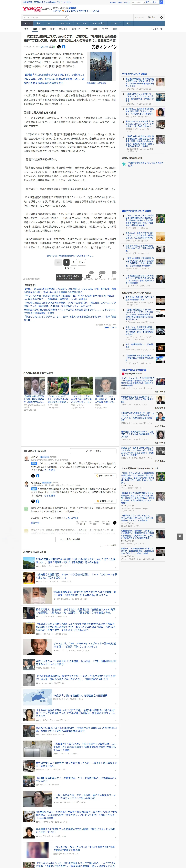This screenshot has height=868, width=186.
Task: Click the search magnifier icon beside keyword field
Action: [x=66, y=18]
